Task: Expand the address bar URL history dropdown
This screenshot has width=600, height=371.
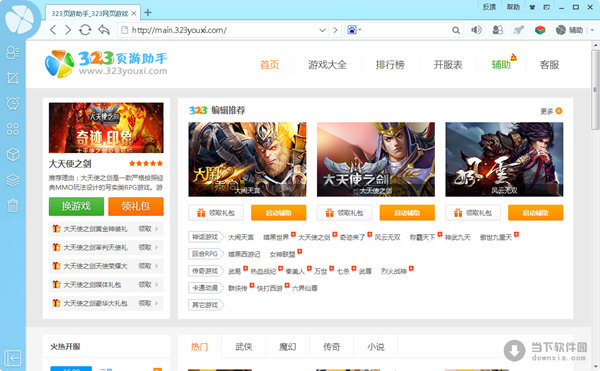Action: [x=322, y=30]
